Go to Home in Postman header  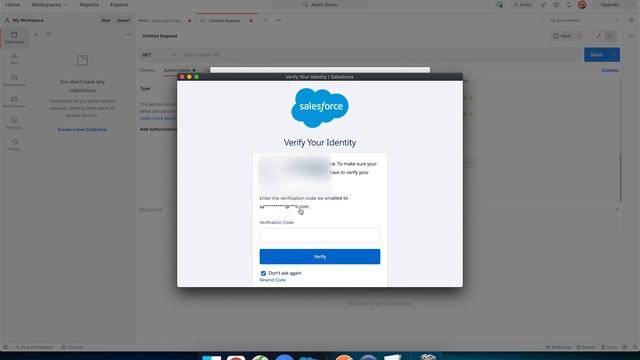[x=13, y=5]
